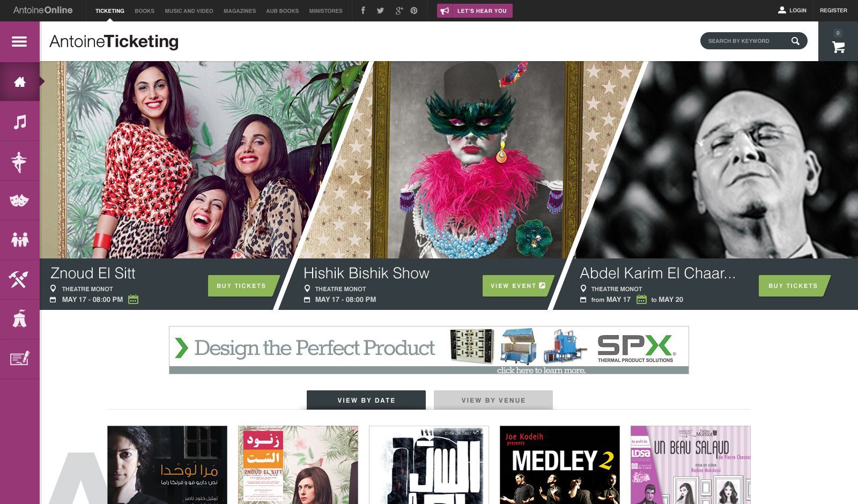Click location pin for Hishik Bishik Show
The image size is (858, 504).
(307, 288)
